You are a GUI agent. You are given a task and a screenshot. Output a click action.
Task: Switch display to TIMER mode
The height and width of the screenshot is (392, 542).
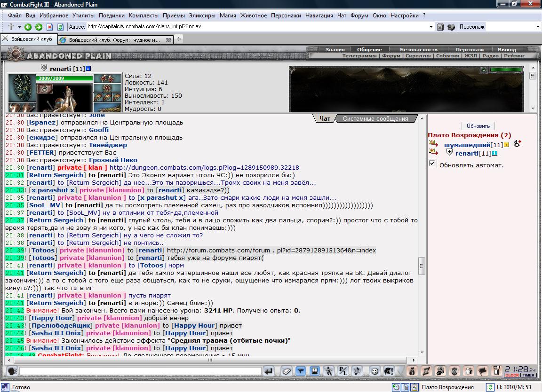[x=528, y=375]
